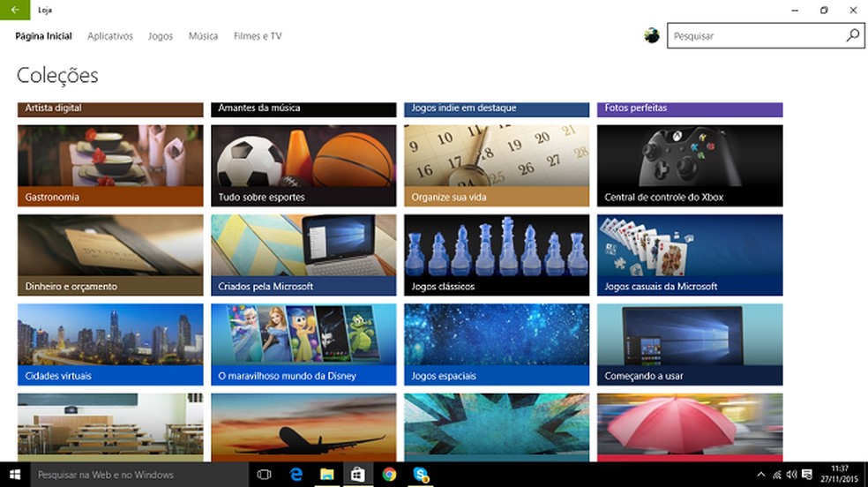Go back with the green arrow button
The width and height of the screenshot is (868, 487).
(x=15, y=10)
